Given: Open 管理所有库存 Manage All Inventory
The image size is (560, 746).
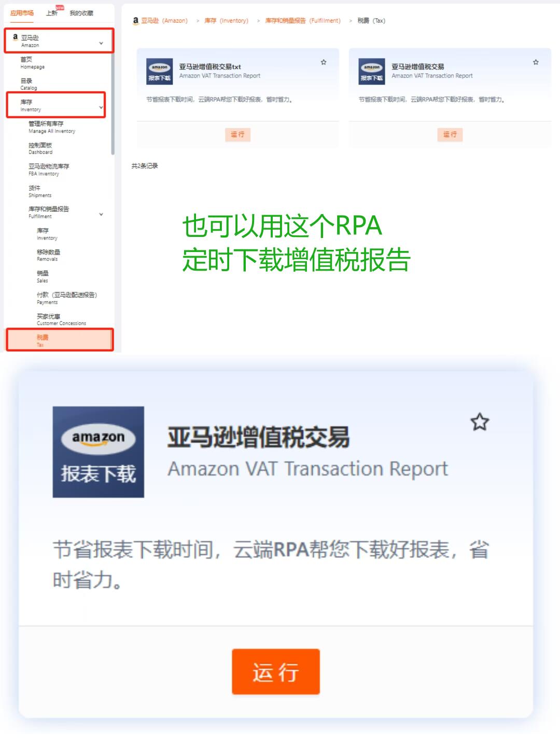Looking at the screenshot, I should [x=52, y=127].
